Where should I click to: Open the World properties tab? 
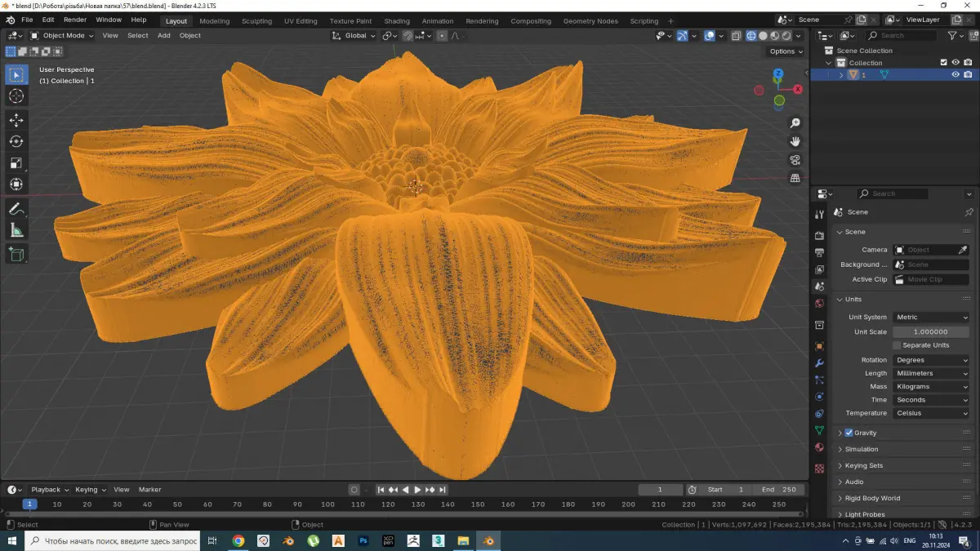(819, 304)
